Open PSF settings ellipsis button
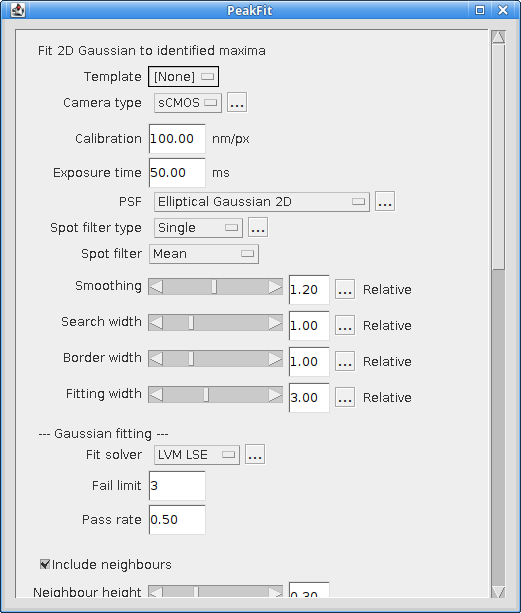Screen dimensions: 521x613 point(385,201)
